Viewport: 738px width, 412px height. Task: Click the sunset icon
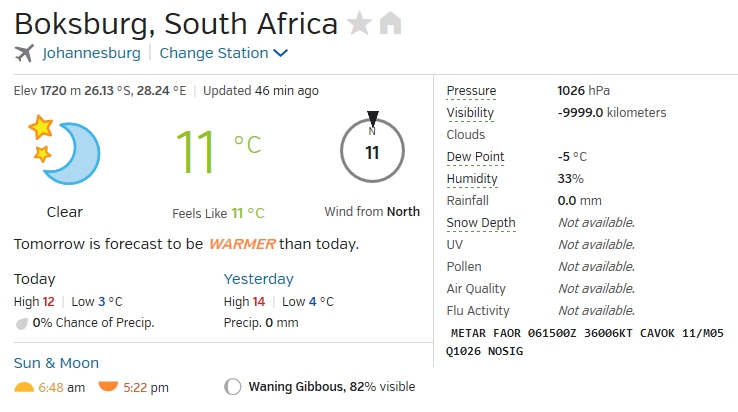pyautogui.click(x=108, y=387)
